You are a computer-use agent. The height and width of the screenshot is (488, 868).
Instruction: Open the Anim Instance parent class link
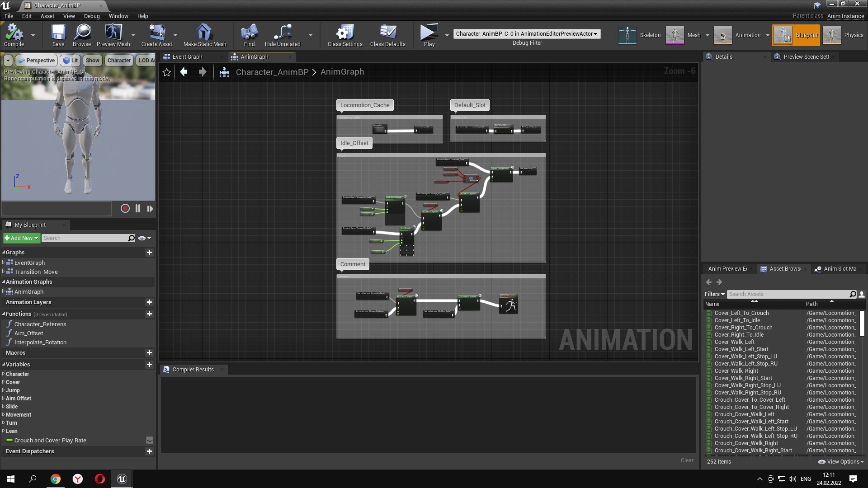pos(845,16)
